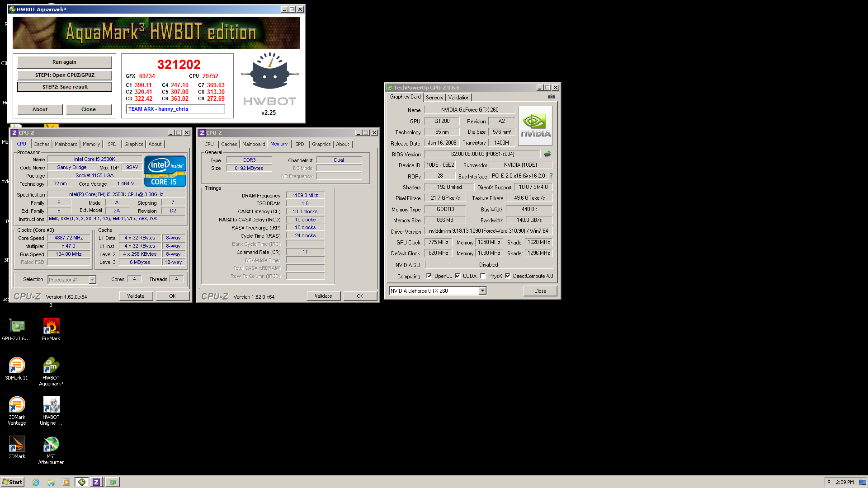This screenshot has height=488, width=868.
Task: Open the GPU-Z desktop shortcut
Action: point(17,329)
